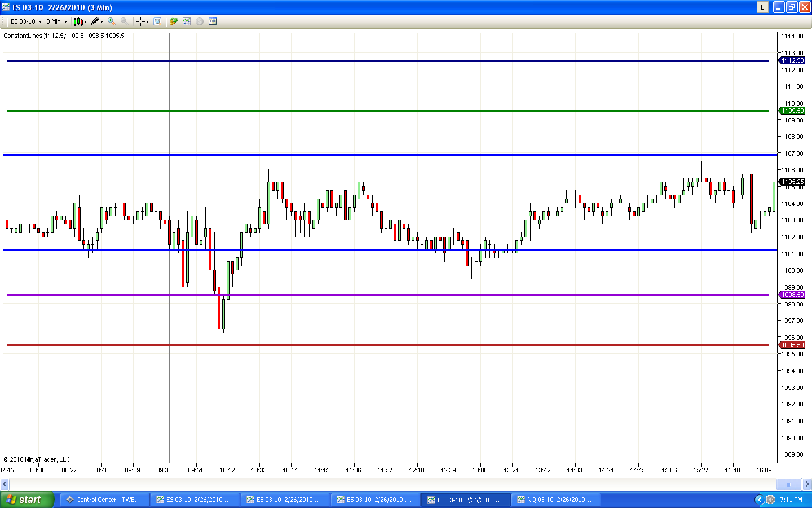Click the zoom in magnifier icon

(112, 21)
